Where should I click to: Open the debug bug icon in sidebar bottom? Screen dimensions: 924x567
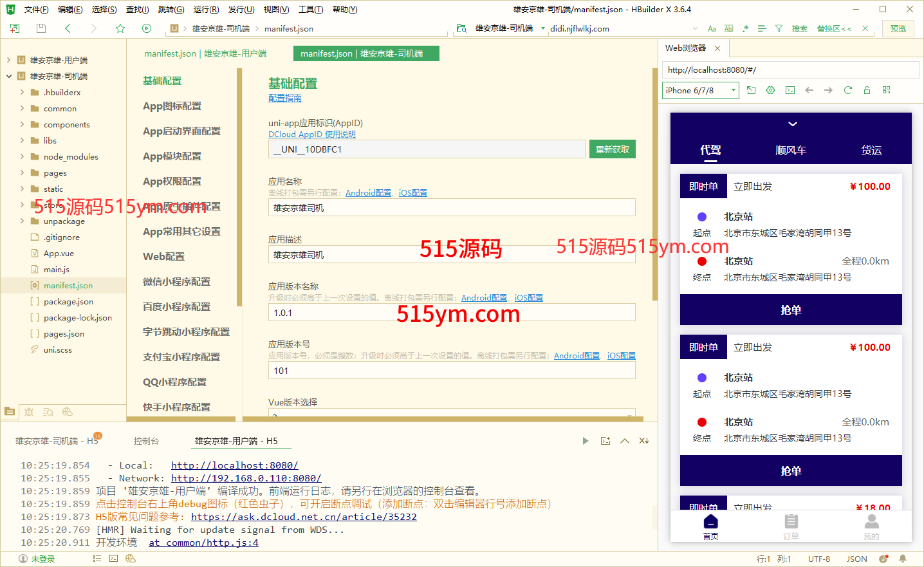pyautogui.click(x=29, y=412)
